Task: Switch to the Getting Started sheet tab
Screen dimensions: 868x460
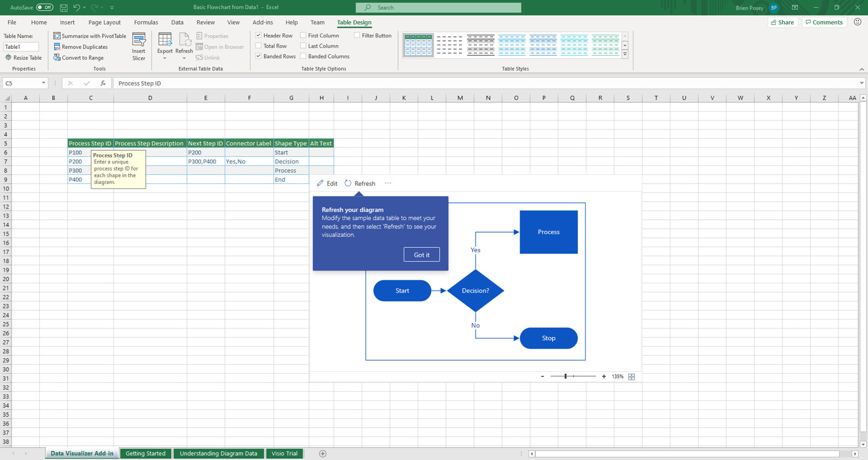Action: tap(145, 453)
